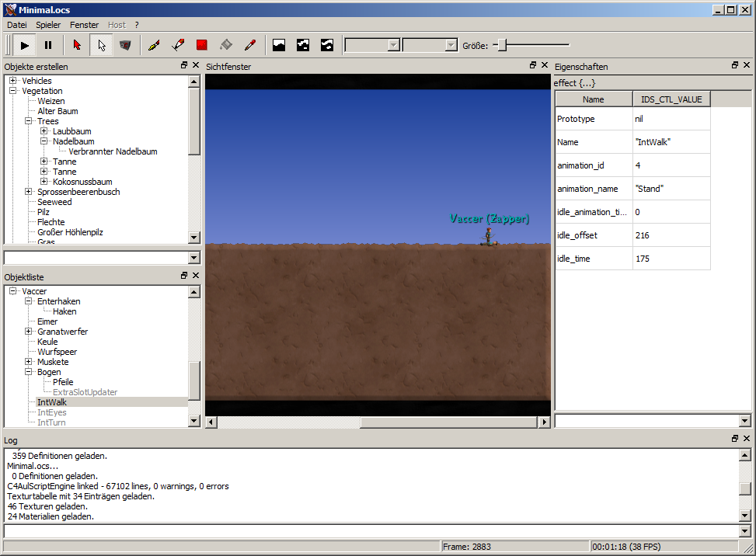Pick the eyedropper picker tool
Viewport: 756px width, 556px height.
tap(249, 45)
